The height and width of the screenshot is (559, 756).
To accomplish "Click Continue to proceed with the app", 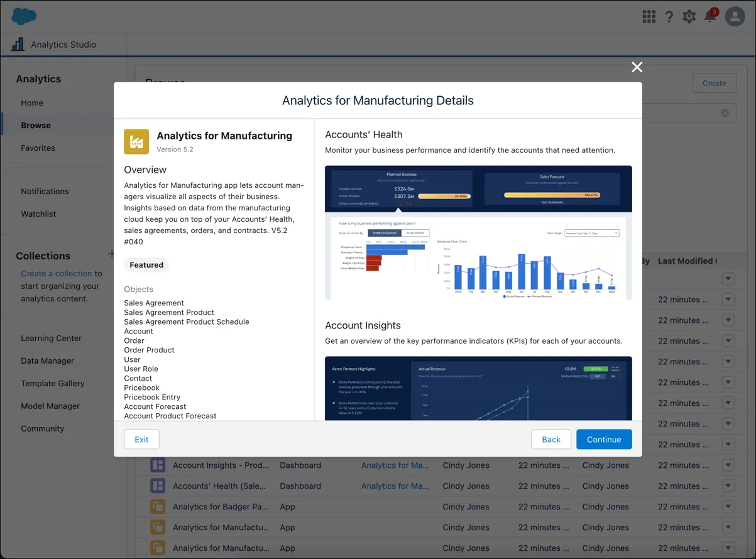I will (x=604, y=439).
